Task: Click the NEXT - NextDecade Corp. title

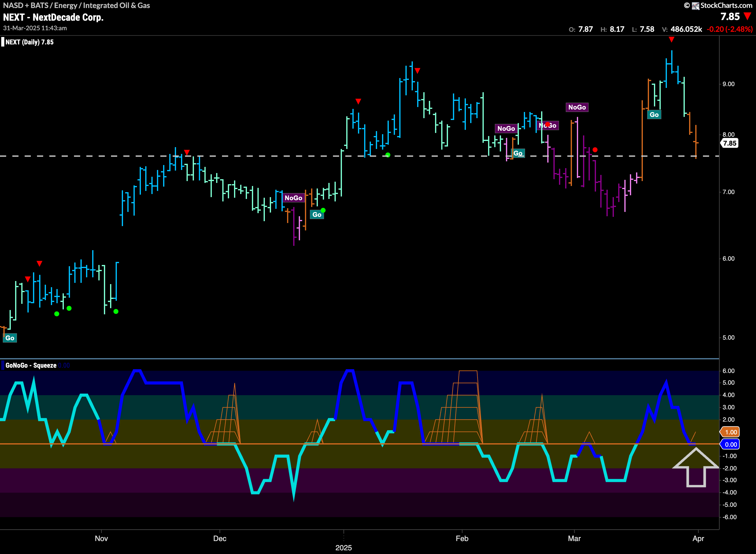Action: pos(53,17)
